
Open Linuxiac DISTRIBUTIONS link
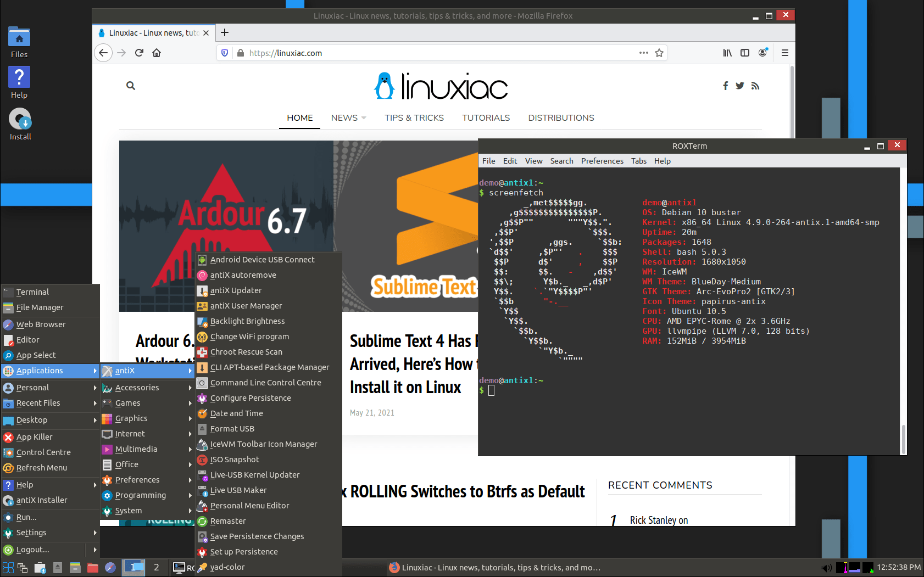pyautogui.click(x=561, y=118)
